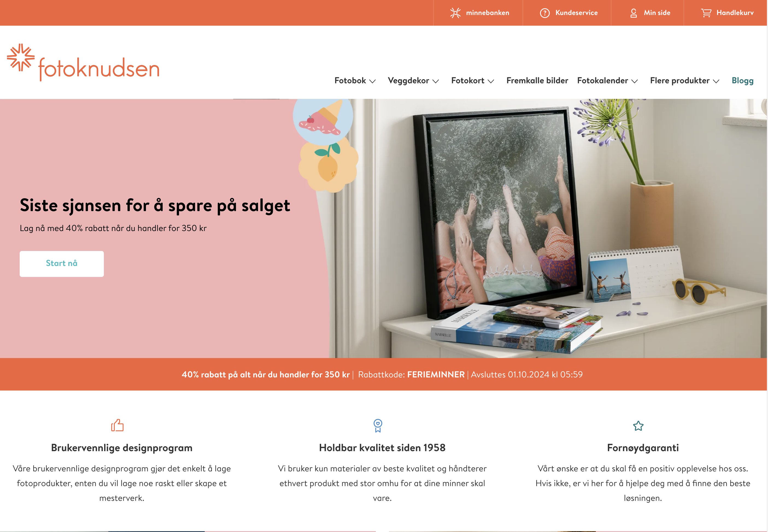Click the Min side person icon

pyautogui.click(x=633, y=13)
